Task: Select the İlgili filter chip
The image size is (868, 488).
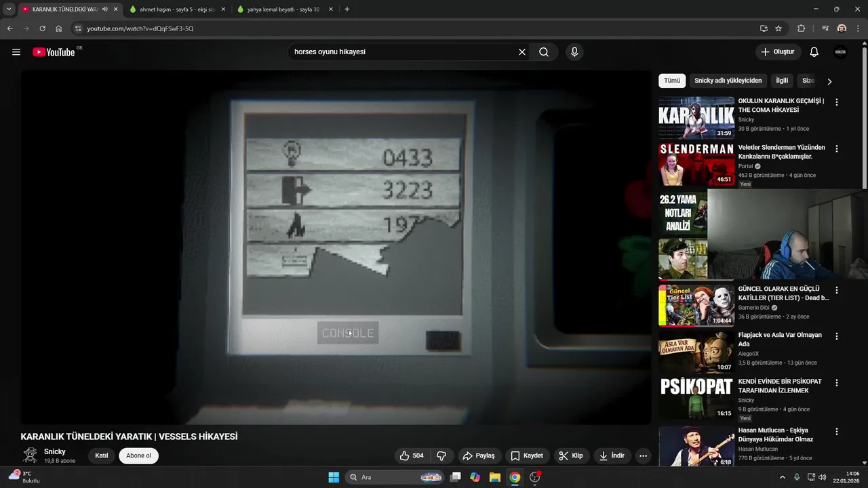Action: click(x=782, y=81)
